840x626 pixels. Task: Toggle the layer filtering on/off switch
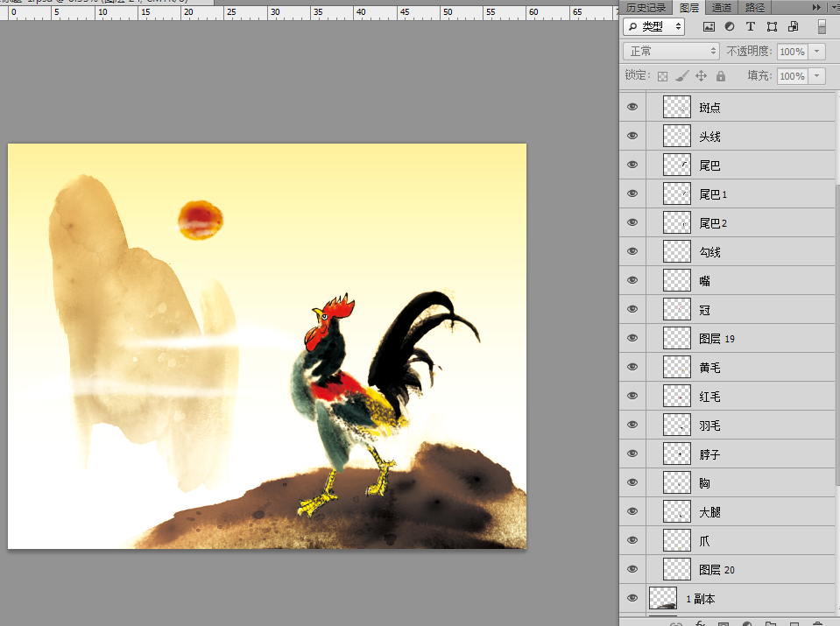pos(822,27)
